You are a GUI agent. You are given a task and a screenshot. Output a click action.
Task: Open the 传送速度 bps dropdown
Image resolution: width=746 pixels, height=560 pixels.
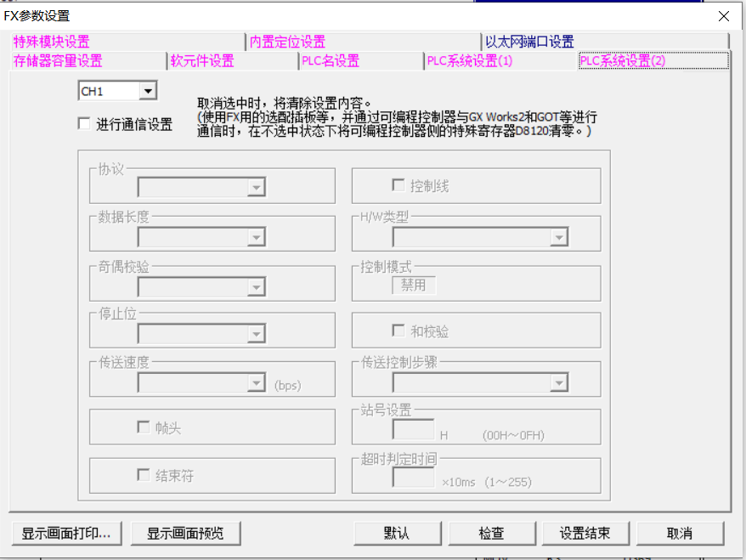(x=256, y=384)
